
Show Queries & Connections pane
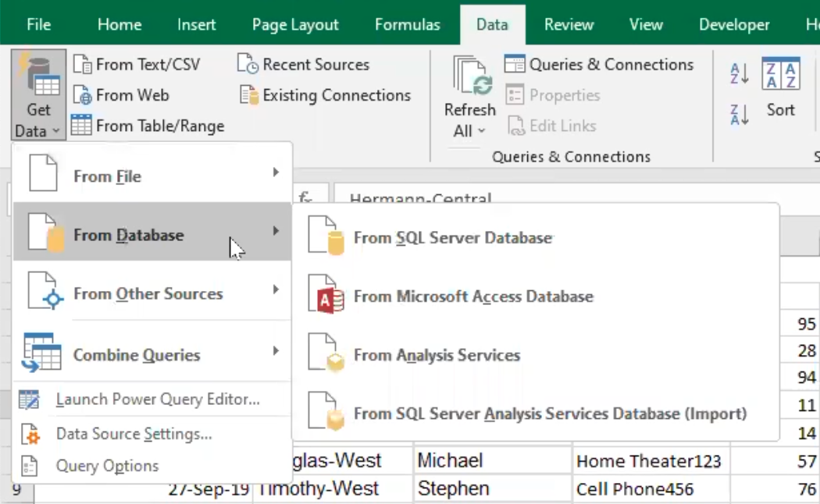(x=599, y=65)
